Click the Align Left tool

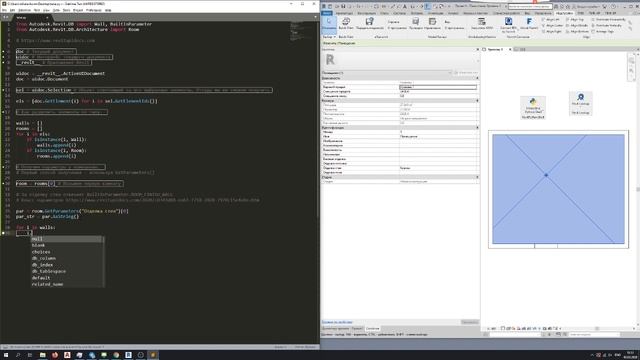coord(551,19)
